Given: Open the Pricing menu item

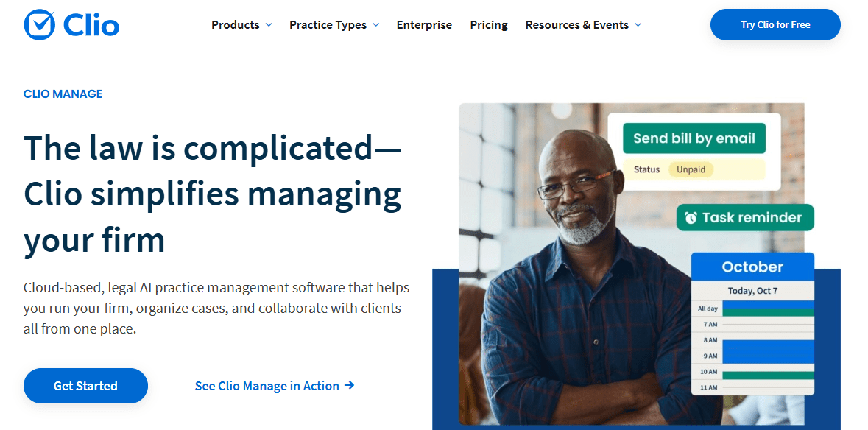Looking at the screenshot, I should pos(489,25).
